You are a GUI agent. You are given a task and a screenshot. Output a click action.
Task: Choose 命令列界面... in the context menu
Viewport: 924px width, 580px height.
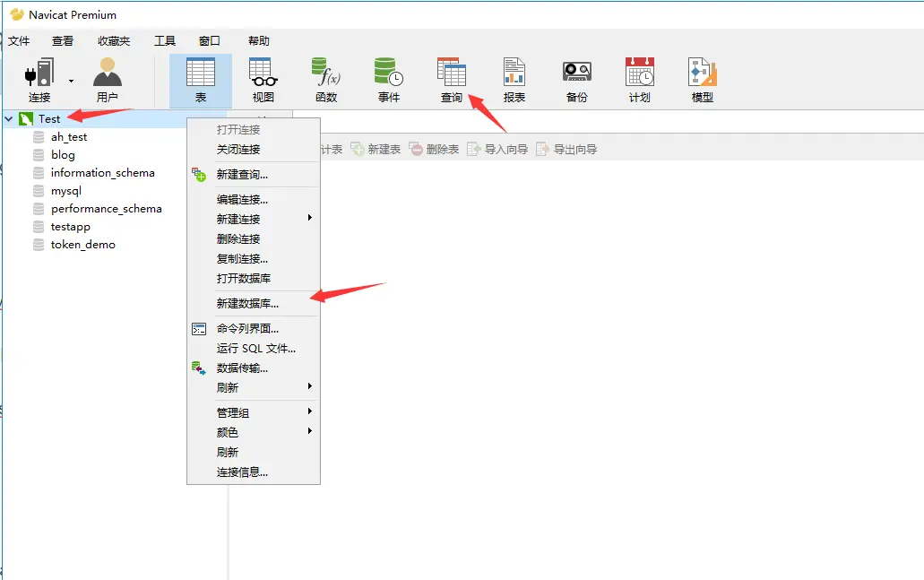[254, 328]
